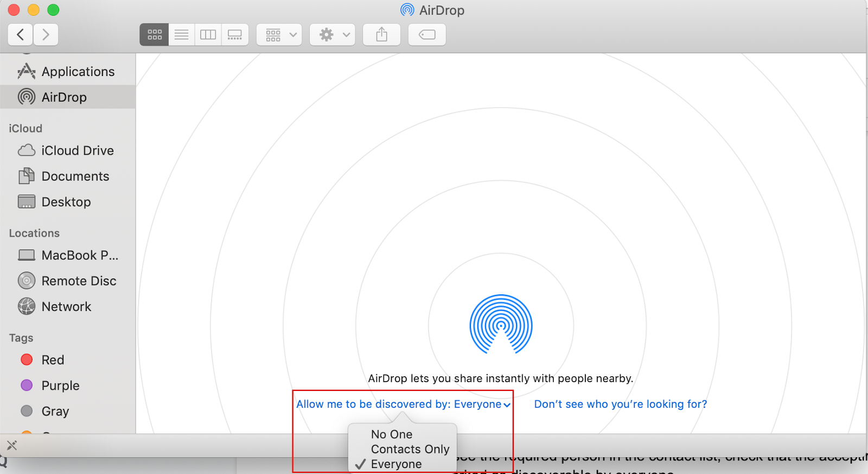Click the Remote Disc icon
Screen dimensions: 868x474
[x=27, y=281]
